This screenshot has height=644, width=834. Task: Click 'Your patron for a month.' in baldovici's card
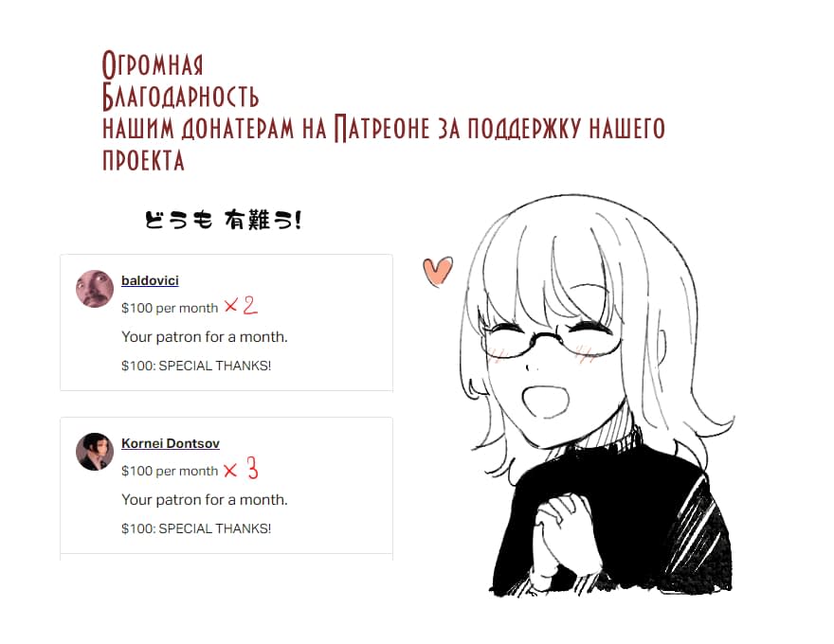pyautogui.click(x=205, y=337)
